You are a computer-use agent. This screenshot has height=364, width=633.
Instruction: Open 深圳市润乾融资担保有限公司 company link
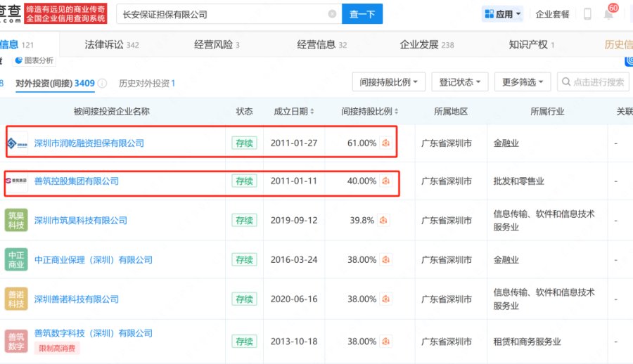pos(89,143)
